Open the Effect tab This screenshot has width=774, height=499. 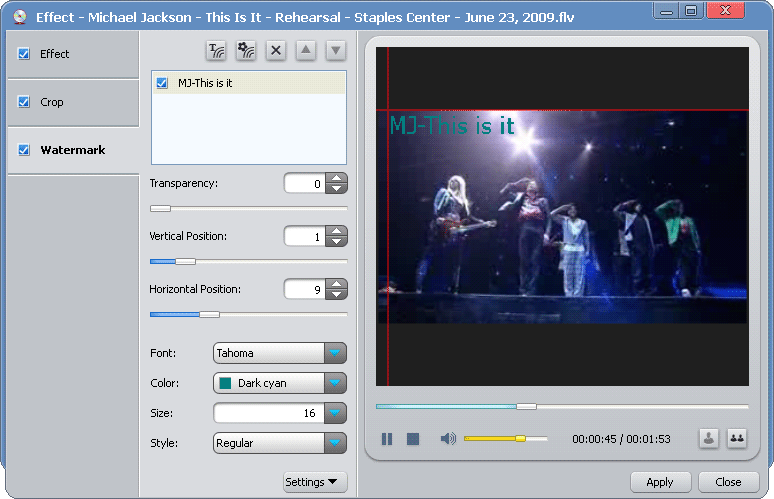click(x=73, y=54)
